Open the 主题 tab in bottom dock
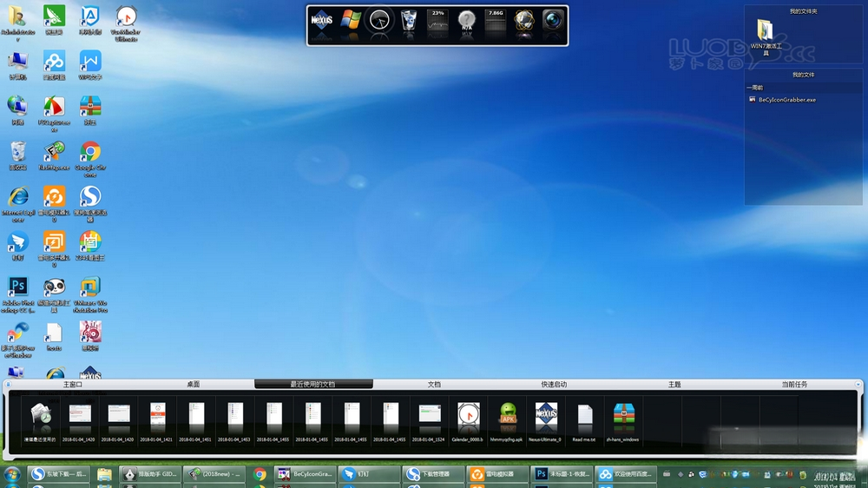This screenshot has width=868, height=488. pos(674,384)
